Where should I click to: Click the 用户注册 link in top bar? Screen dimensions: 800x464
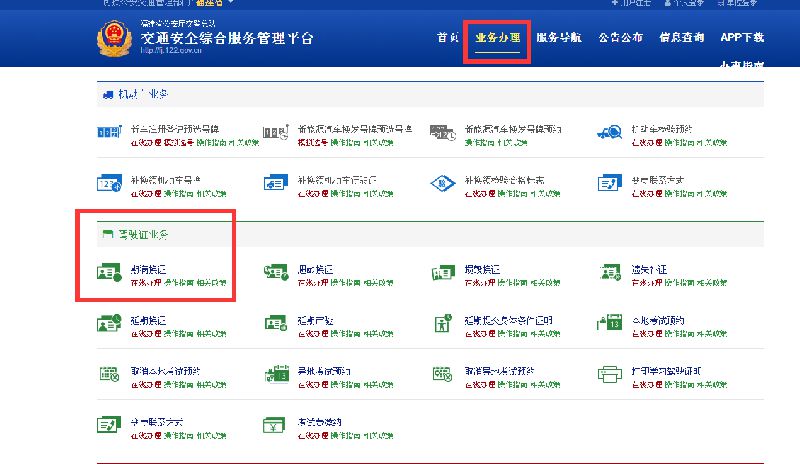coord(631,3)
